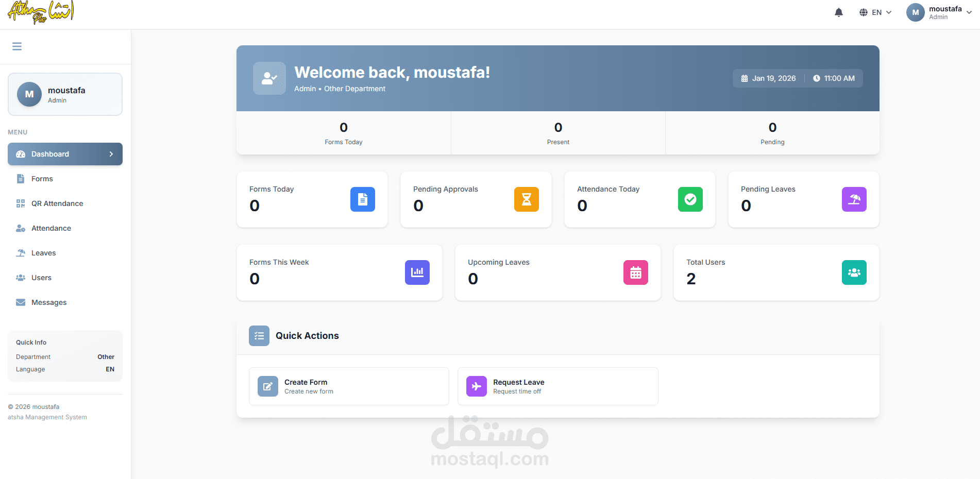The image size is (980, 479).
Task: Click the purple Pending Leaves umbrella icon
Action: pyautogui.click(x=854, y=199)
